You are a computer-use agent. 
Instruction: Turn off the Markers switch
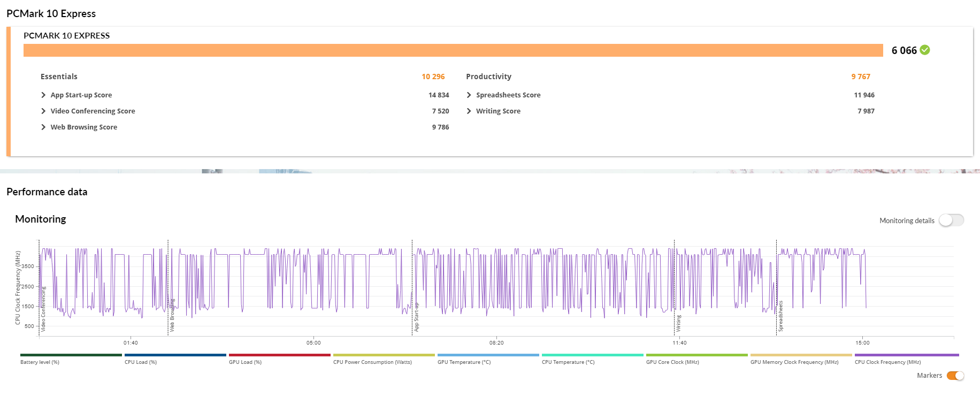click(x=955, y=376)
